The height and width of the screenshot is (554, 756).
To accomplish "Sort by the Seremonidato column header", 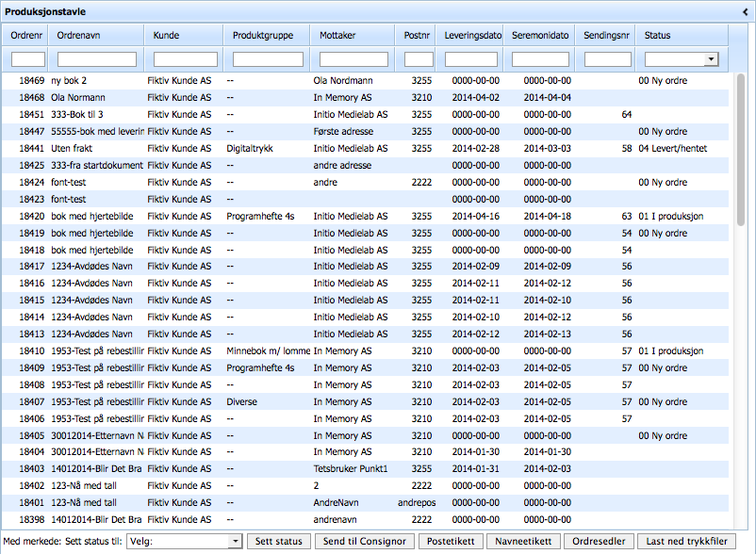I will point(540,35).
